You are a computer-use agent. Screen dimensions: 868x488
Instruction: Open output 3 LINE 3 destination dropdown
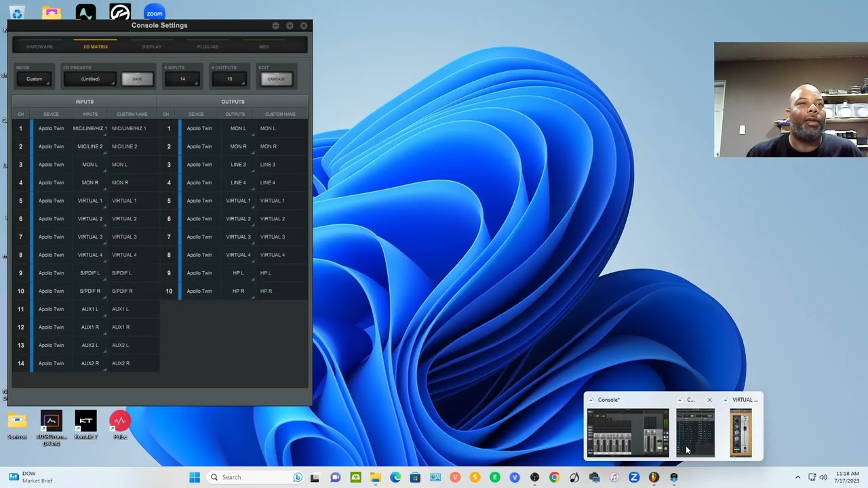[x=238, y=165]
